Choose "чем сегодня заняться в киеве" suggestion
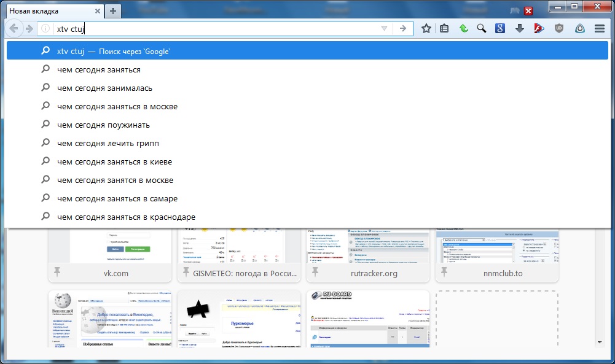615x364 pixels. click(x=114, y=162)
